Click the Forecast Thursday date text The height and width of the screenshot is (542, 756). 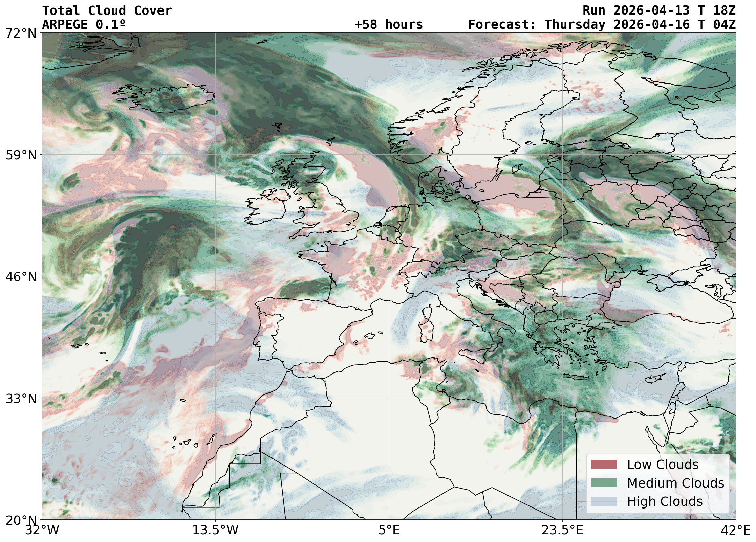[x=602, y=25]
